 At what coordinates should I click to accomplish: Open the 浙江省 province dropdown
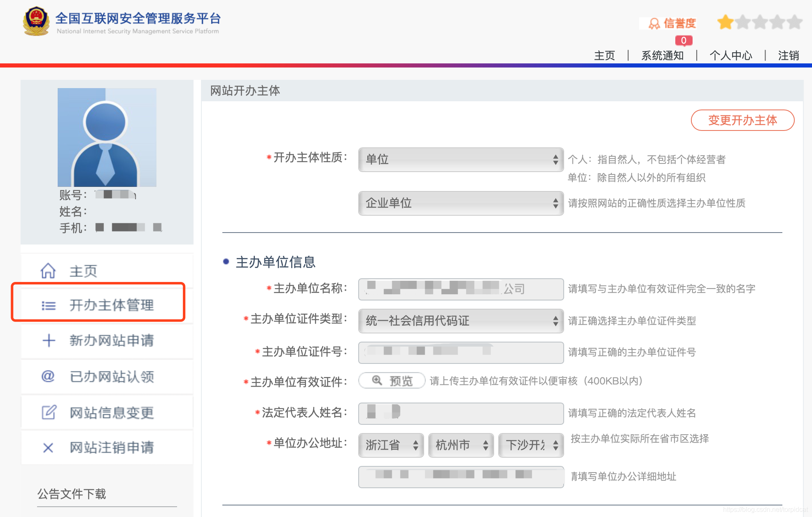tap(390, 445)
